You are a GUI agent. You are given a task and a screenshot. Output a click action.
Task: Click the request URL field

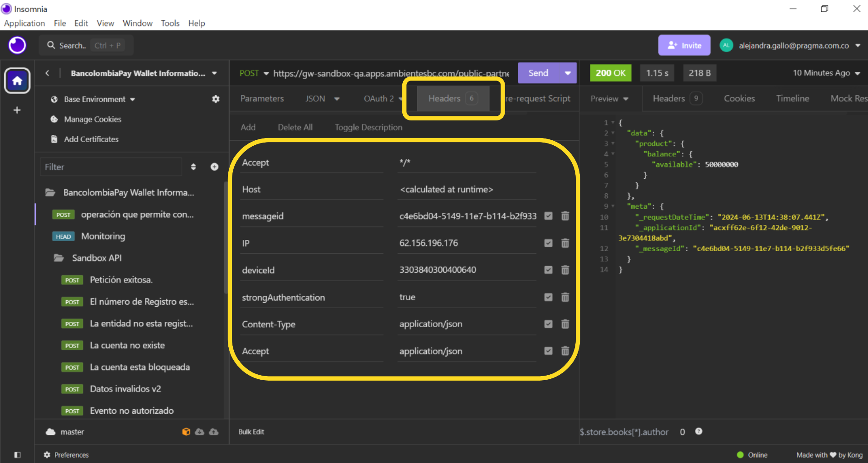pyautogui.click(x=391, y=73)
